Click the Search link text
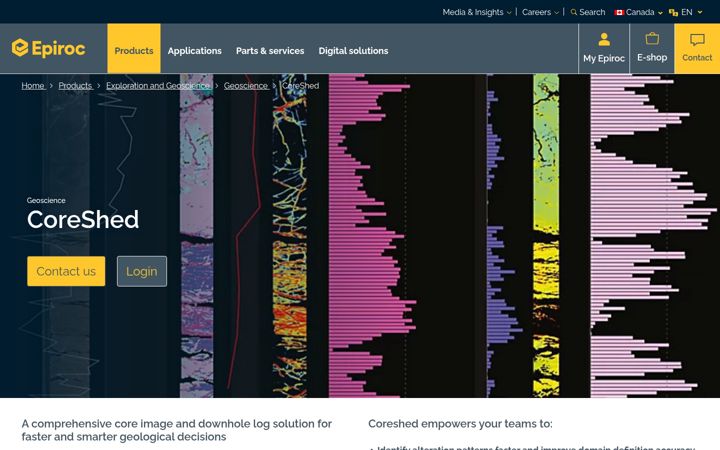720x450 pixels. (592, 12)
